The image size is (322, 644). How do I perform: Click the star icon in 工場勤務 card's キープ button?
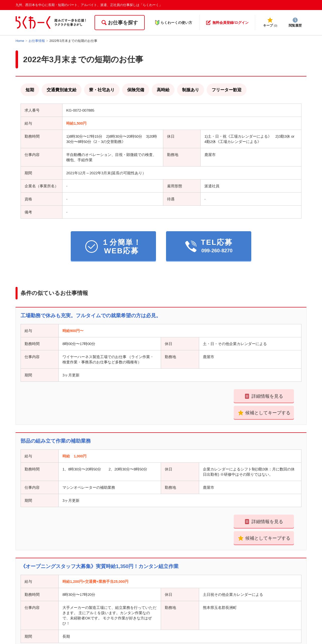[x=241, y=413]
